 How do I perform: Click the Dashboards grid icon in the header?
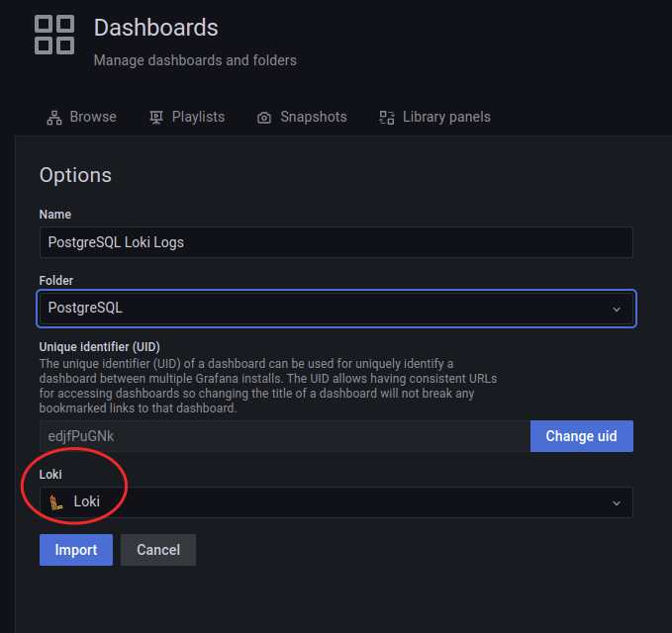[x=54, y=35]
